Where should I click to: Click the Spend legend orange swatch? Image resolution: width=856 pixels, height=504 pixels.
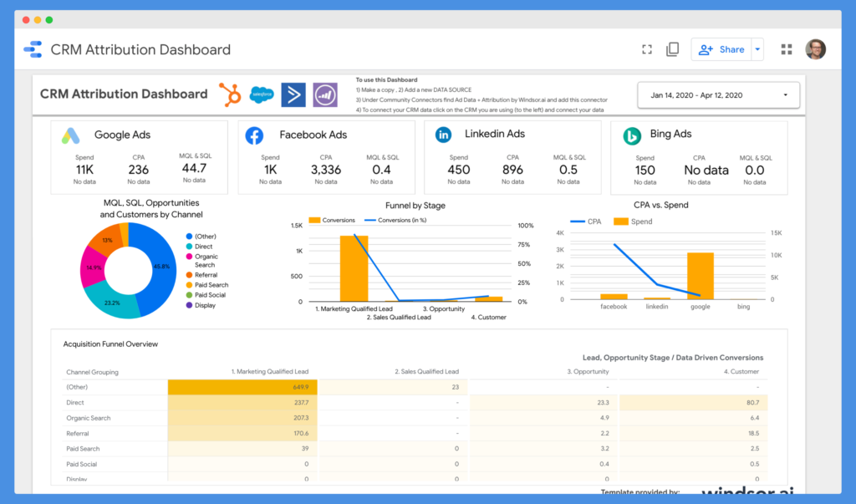coord(621,221)
